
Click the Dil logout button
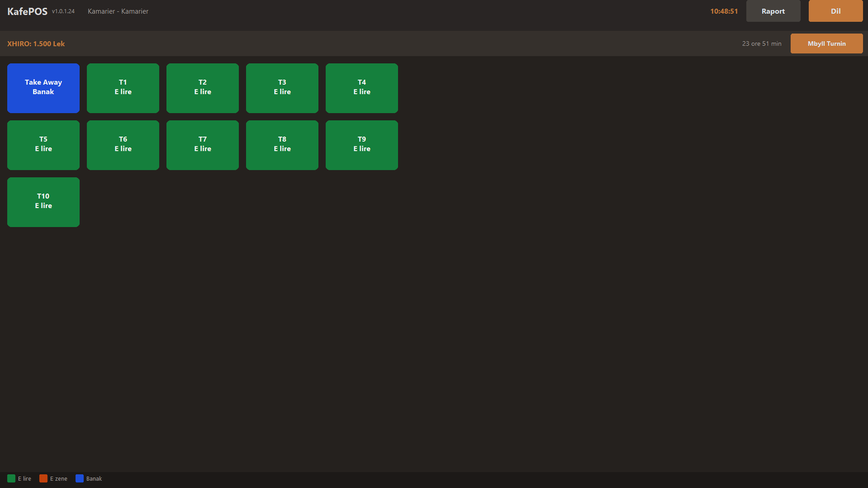click(835, 11)
